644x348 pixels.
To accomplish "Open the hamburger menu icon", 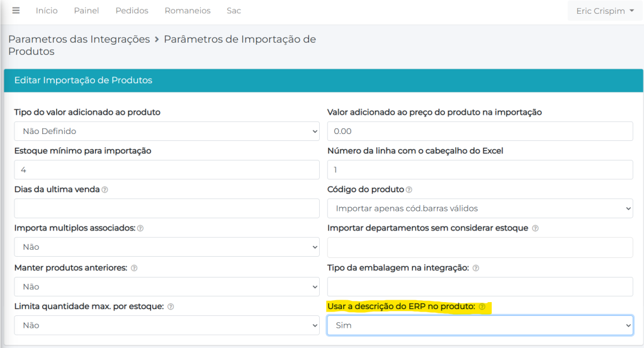I will coord(16,11).
